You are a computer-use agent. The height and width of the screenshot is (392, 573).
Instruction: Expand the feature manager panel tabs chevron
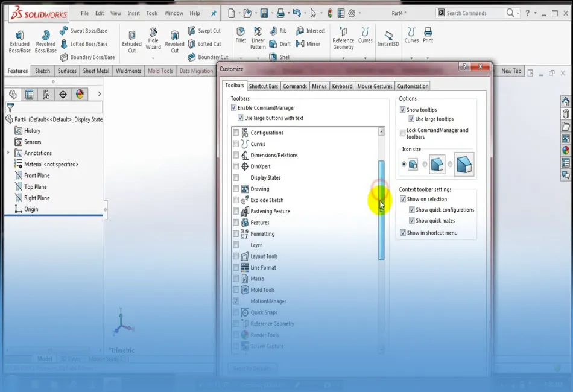click(99, 94)
